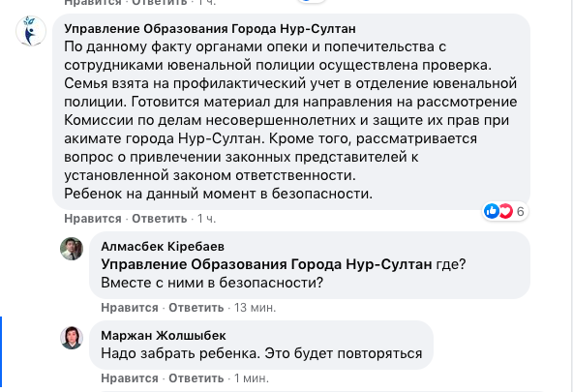Image resolution: width=573 pixels, height=392 pixels.
Task: Reply to Маржан Жолшыбек's comment
Action: click(x=196, y=378)
